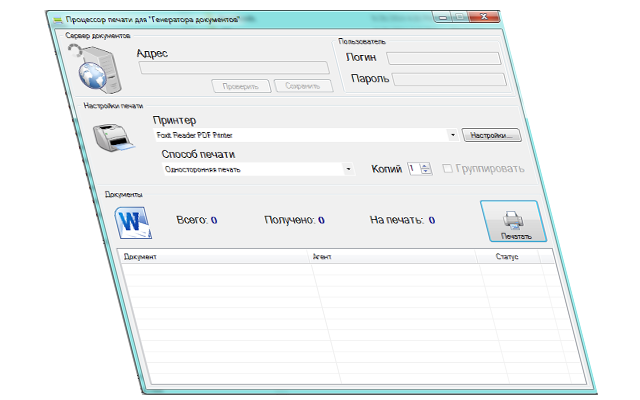Viewport: 640px width, 400px height.
Task: Focus the Пароль input field
Action: pyautogui.click(x=449, y=79)
